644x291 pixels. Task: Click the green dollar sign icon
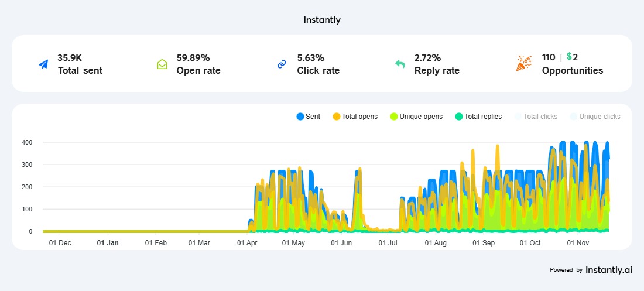(569, 57)
